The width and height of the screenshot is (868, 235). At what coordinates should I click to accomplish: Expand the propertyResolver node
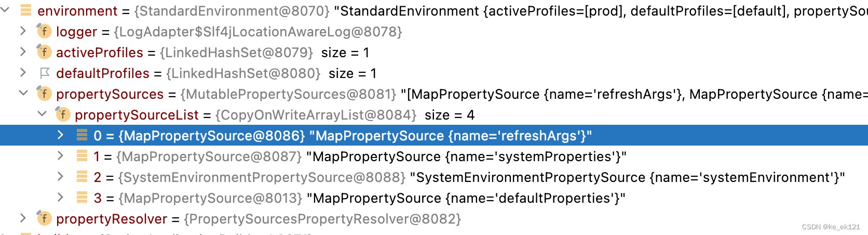click(23, 218)
